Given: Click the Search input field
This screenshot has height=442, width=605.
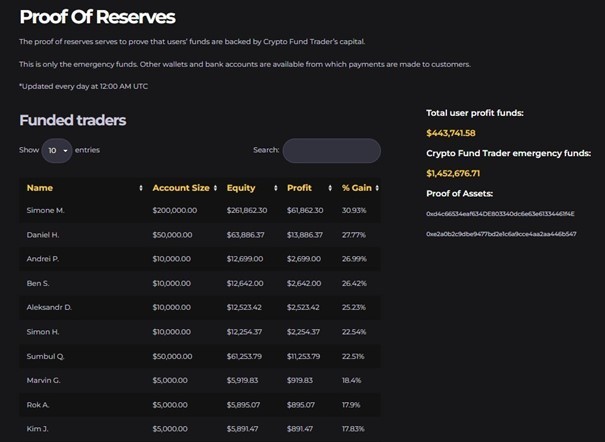Looking at the screenshot, I should pyautogui.click(x=332, y=150).
